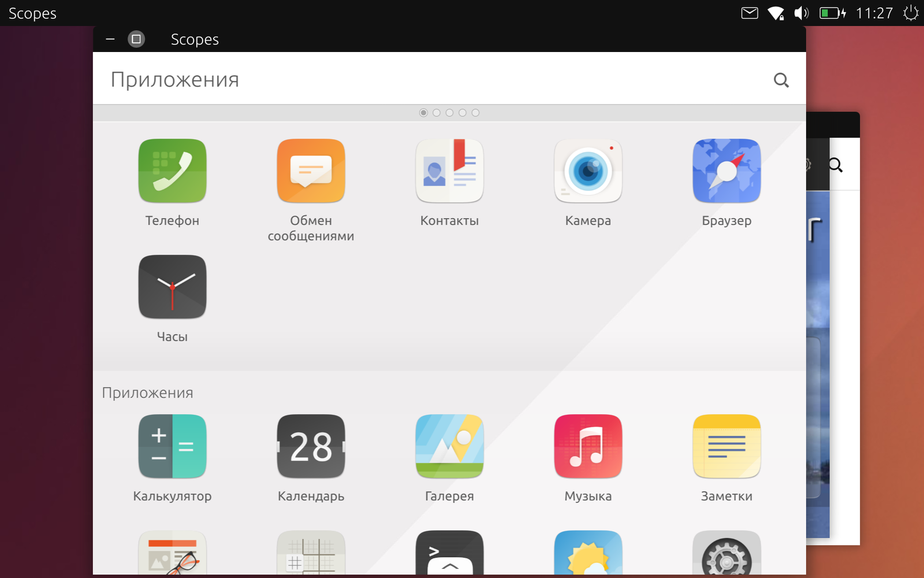
Task: Open the Weather app with sun icon
Action: pyautogui.click(x=588, y=553)
